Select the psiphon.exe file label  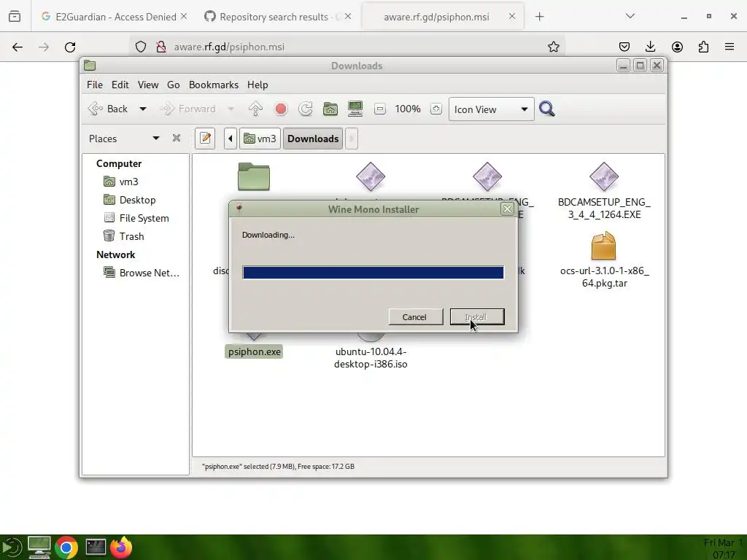(x=254, y=351)
